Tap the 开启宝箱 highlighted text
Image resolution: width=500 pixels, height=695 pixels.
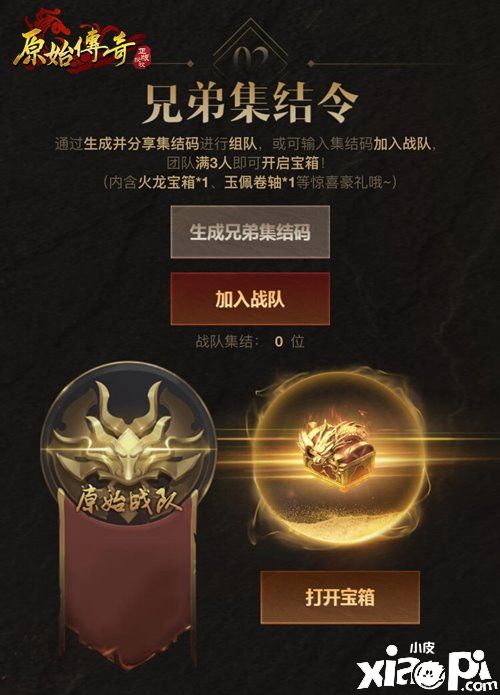coord(290,163)
